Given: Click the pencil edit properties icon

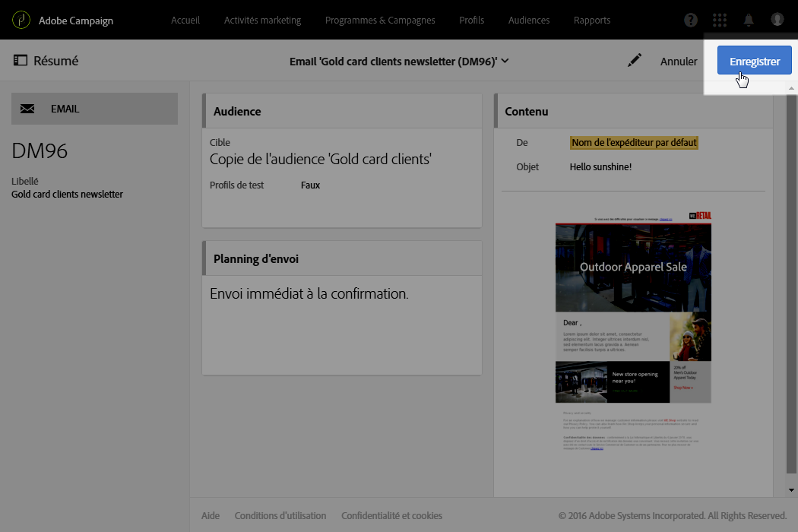Looking at the screenshot, I should 634,61.
